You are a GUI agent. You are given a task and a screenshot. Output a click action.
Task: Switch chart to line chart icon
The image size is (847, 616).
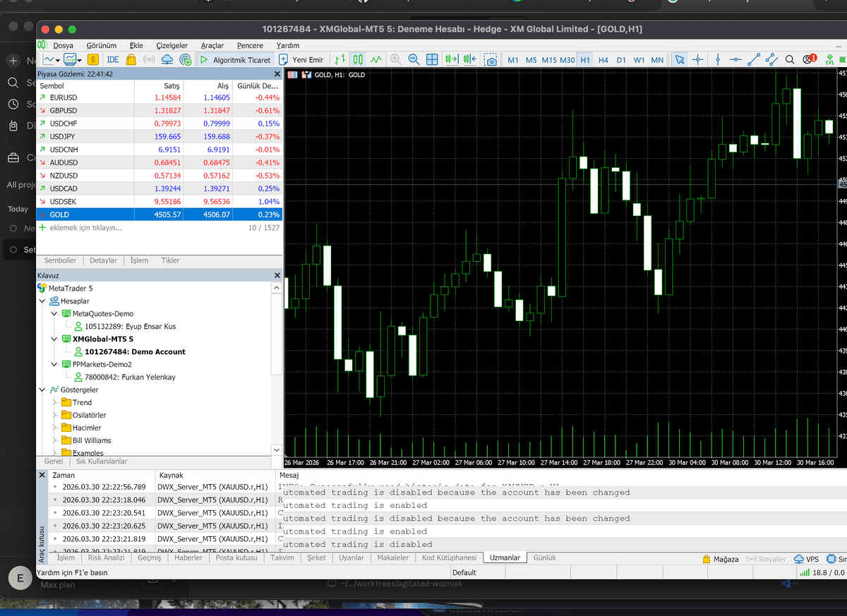[376, 60]
